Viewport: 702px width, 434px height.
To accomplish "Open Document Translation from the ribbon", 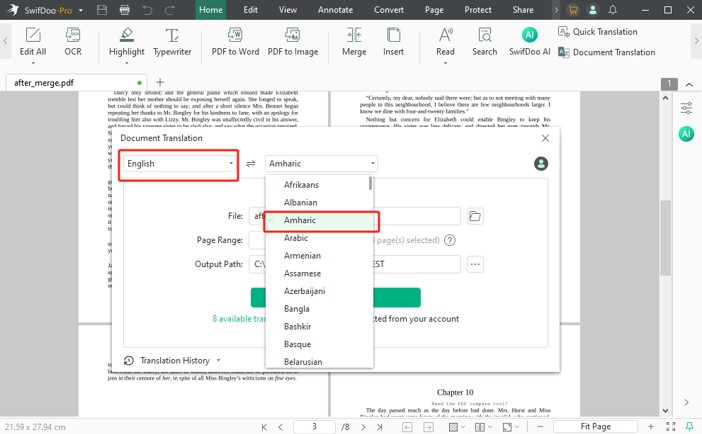I will [606, 52].
